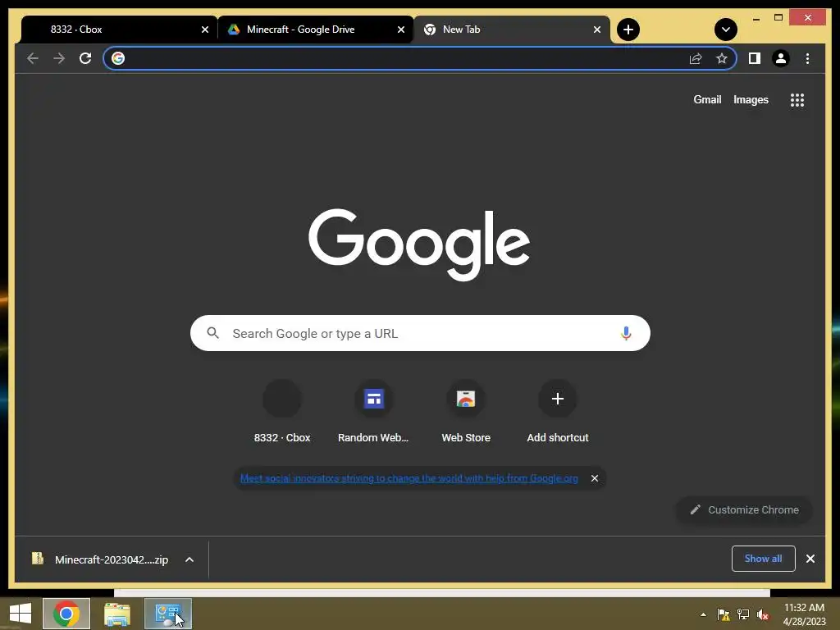
Task: Click the Google icon in the address bar
Action: point(118,58)
